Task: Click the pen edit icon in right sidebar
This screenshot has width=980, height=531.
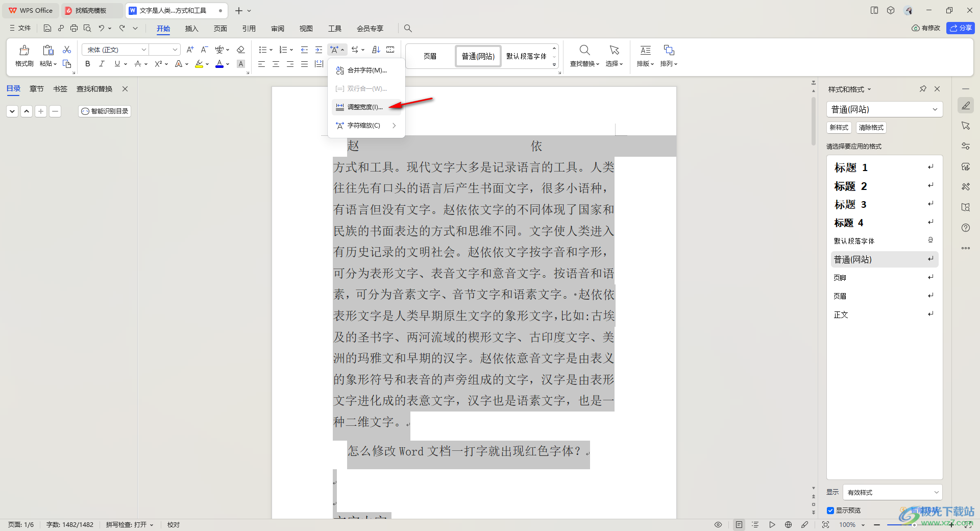Action: pyautogui.click(x=966, y=106)
